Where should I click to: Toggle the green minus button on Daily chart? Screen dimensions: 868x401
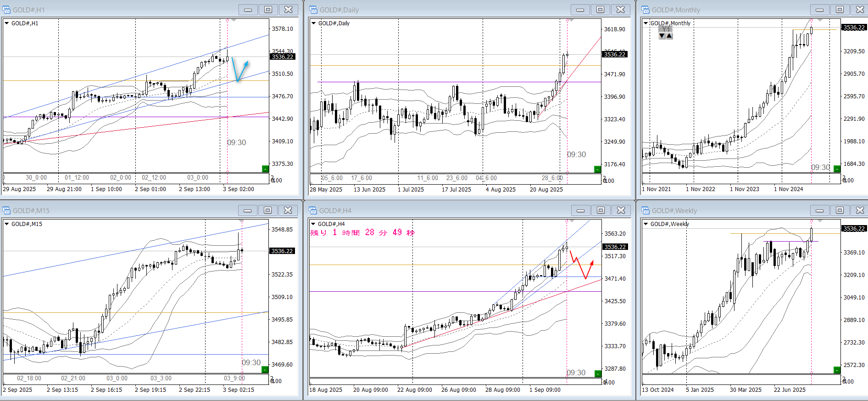coord(597,169)
